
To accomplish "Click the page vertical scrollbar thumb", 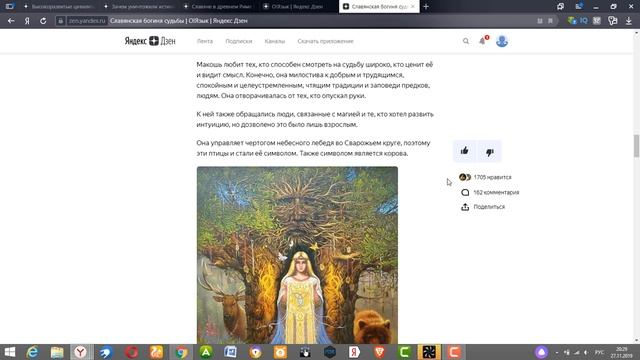I will 636,145.
